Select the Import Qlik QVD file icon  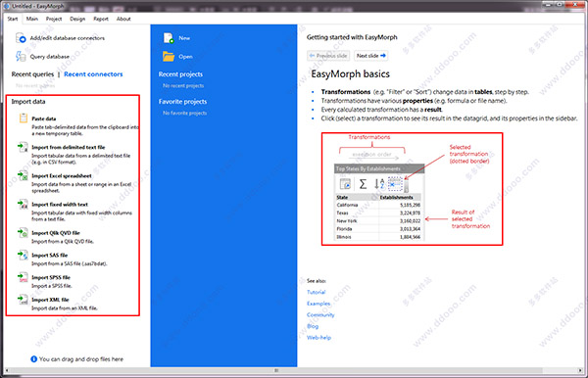point(23,233)
